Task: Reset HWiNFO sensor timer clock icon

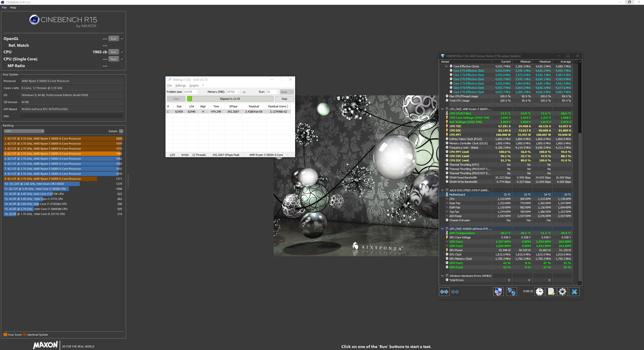Action: tap(539, 292)
